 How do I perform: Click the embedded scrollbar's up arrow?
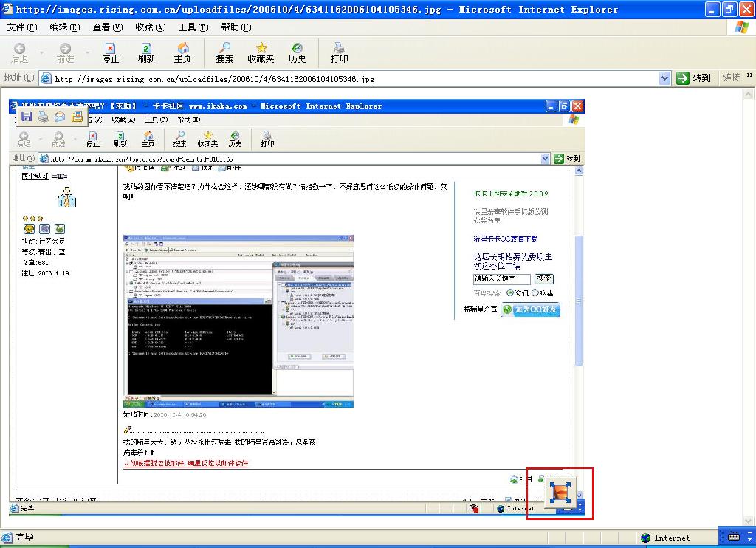click(x=579, y=171)
